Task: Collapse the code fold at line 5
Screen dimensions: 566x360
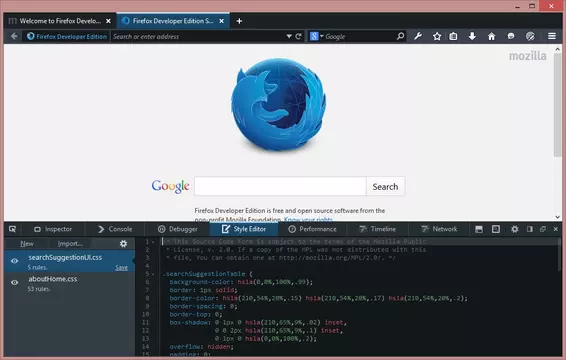Action: pyautogui.click(x=153, y=274)
